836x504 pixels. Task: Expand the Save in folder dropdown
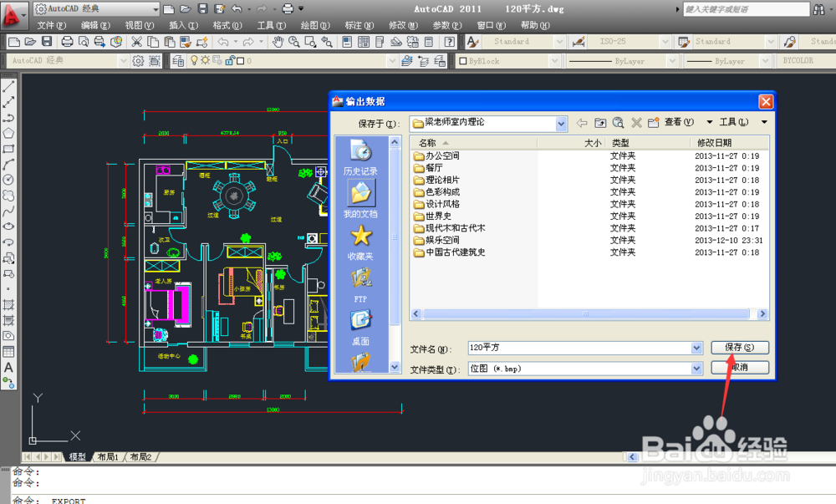[x=561, y=124]
